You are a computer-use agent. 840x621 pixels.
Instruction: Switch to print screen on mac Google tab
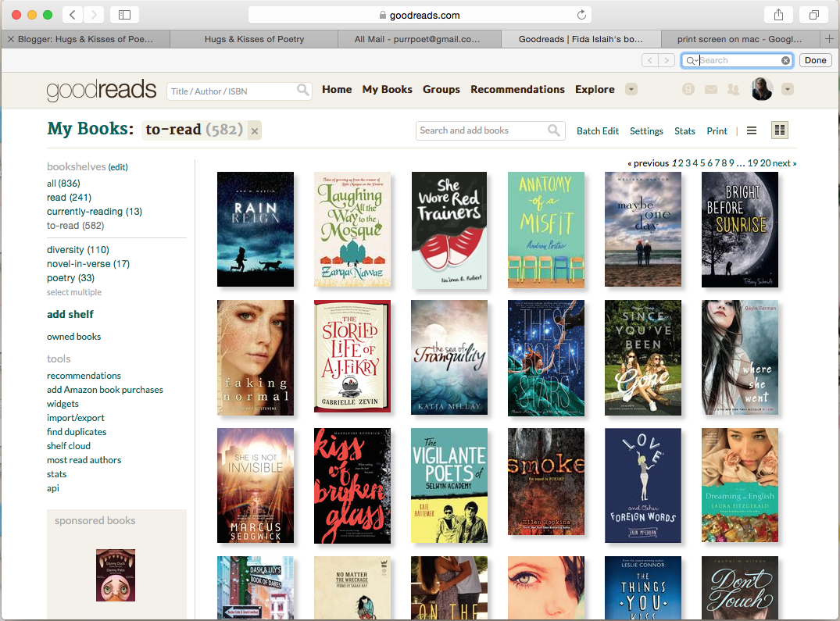739,39
